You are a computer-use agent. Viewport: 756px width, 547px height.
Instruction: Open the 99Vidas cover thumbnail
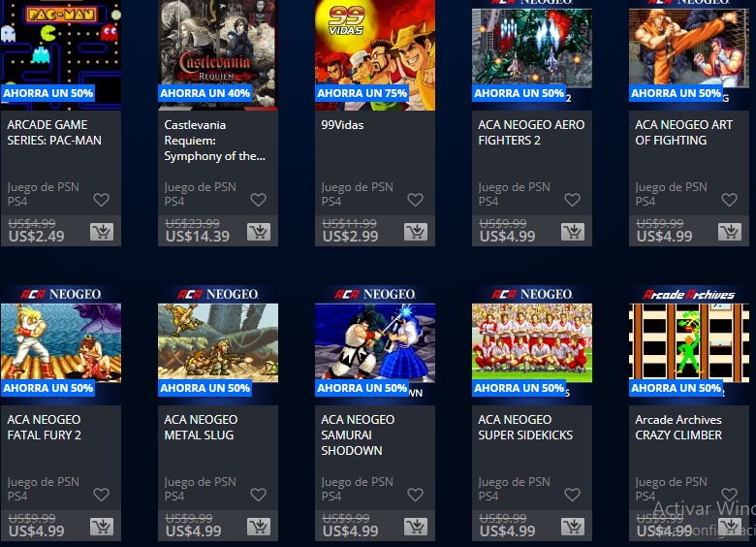click(375, 55)
